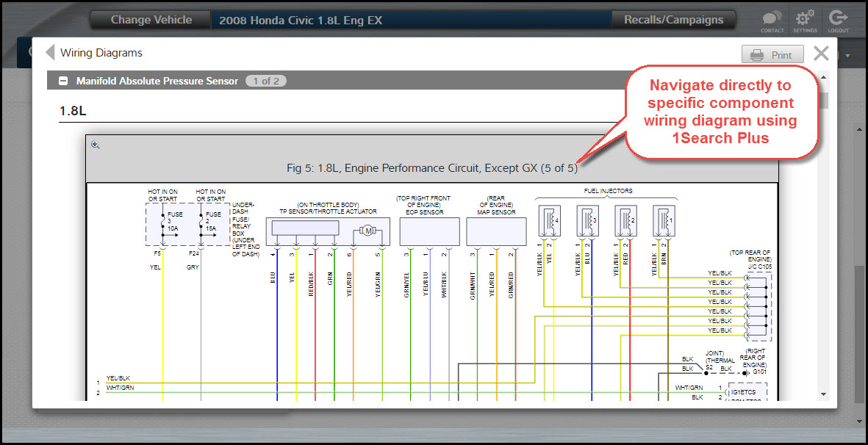Click the printer icon inside the Print button
The image size is (868, 445).
[x=756, y=54]
